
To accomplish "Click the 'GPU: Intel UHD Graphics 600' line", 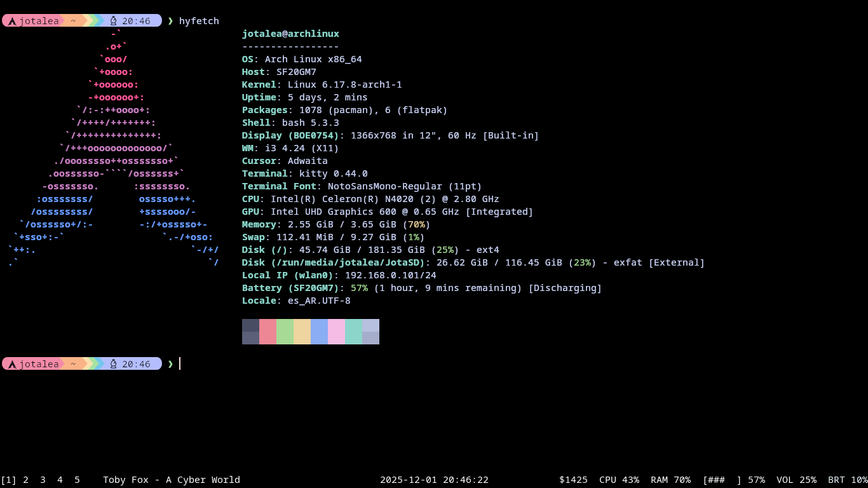I will tap(388, 212).
